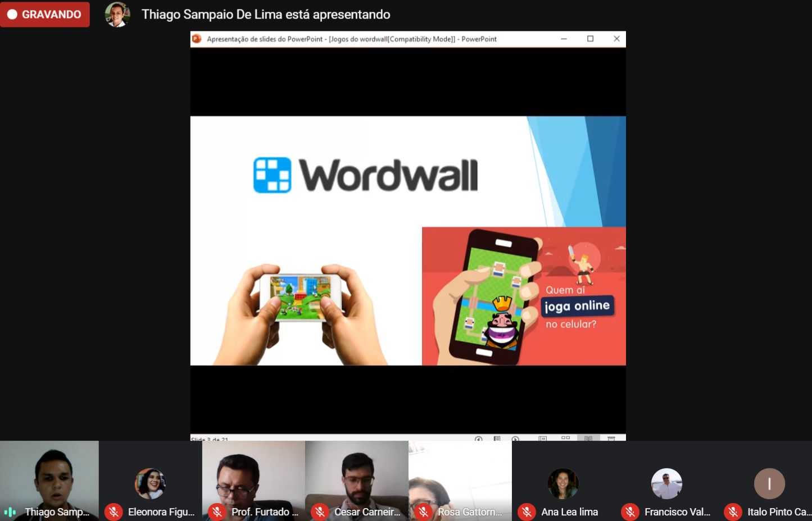Screen dimensions: 812x521
Task: Click the 'Rosa Gattorn...' name label
Action: pyautogui.click(x=470, y=512)
